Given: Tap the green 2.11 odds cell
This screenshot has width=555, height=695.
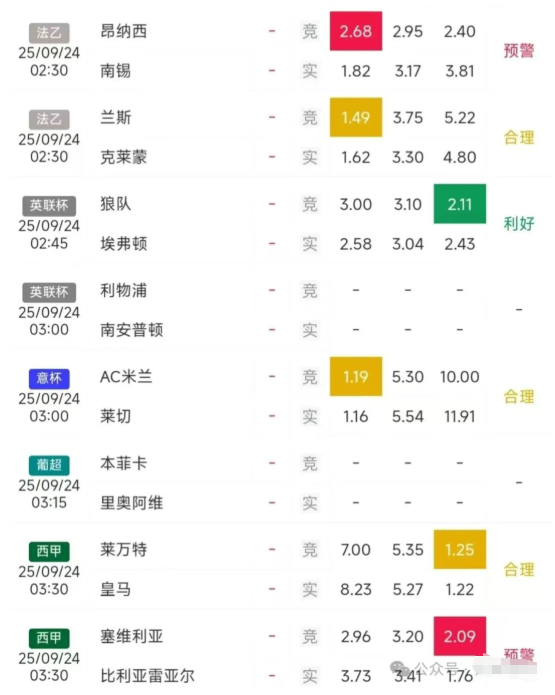Looking at the screenshot, I should [x=460, y=204].
